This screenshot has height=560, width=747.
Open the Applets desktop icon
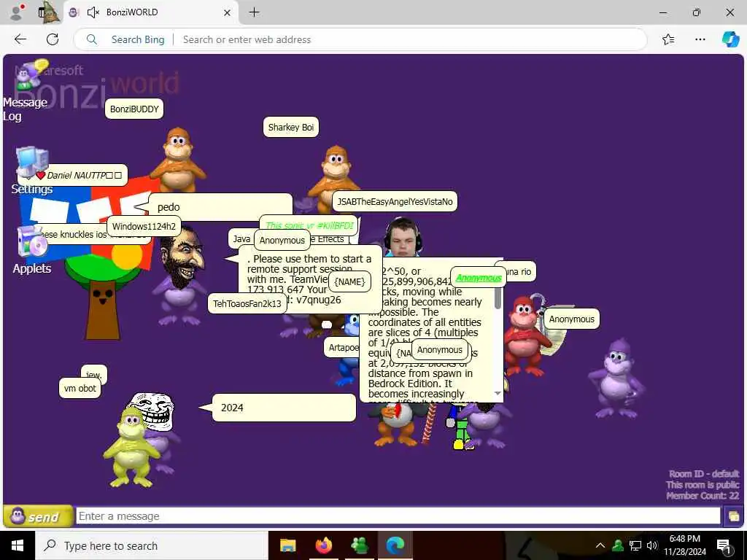[31, 250]
